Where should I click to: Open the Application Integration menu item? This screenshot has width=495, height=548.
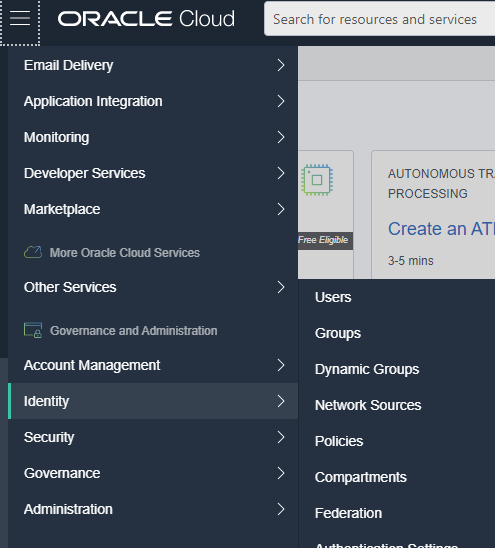coord(153,101)
